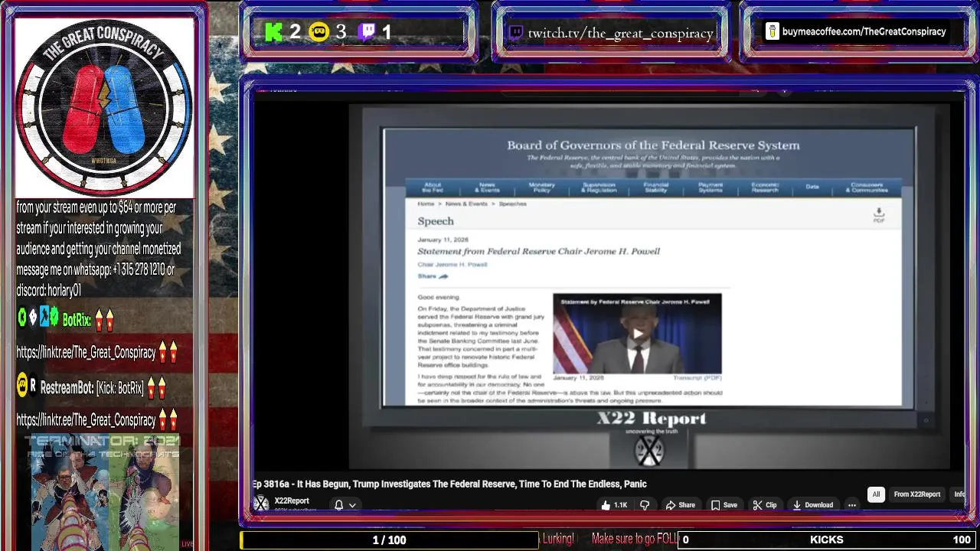Screen dimensions: 980x551
Task: Select the All filter chip
Action: coord(876,494)
